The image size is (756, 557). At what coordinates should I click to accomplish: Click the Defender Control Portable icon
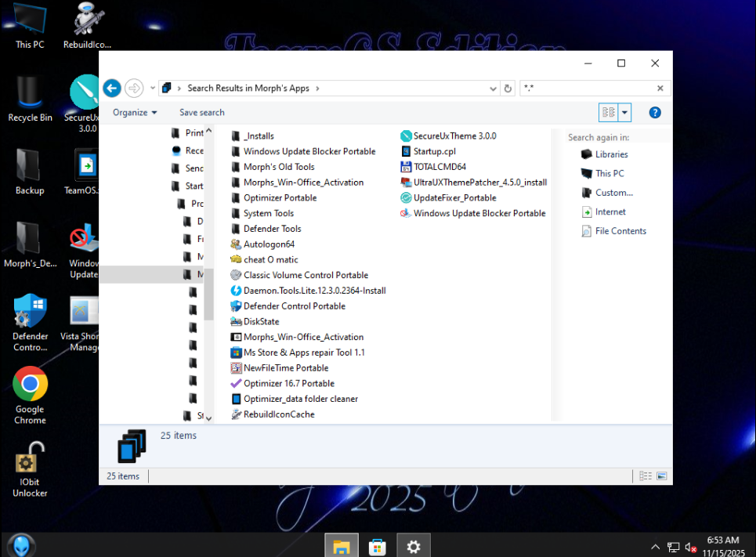coord(236,306)
